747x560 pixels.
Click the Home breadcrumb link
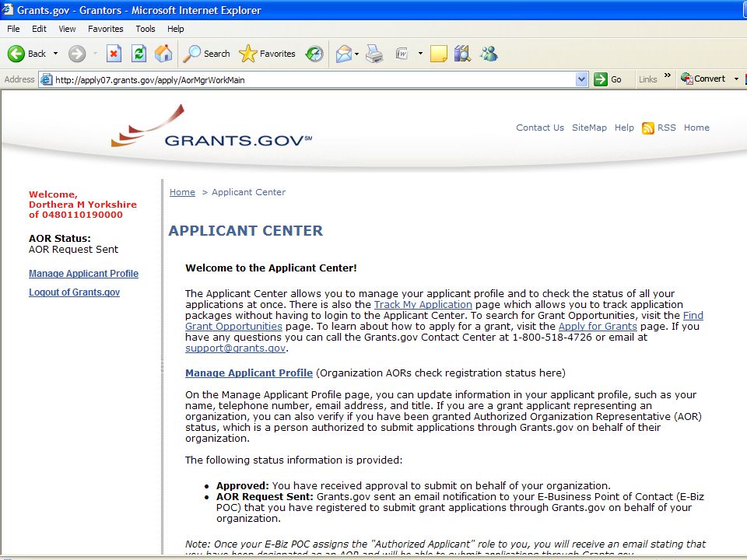coord(182,192)
